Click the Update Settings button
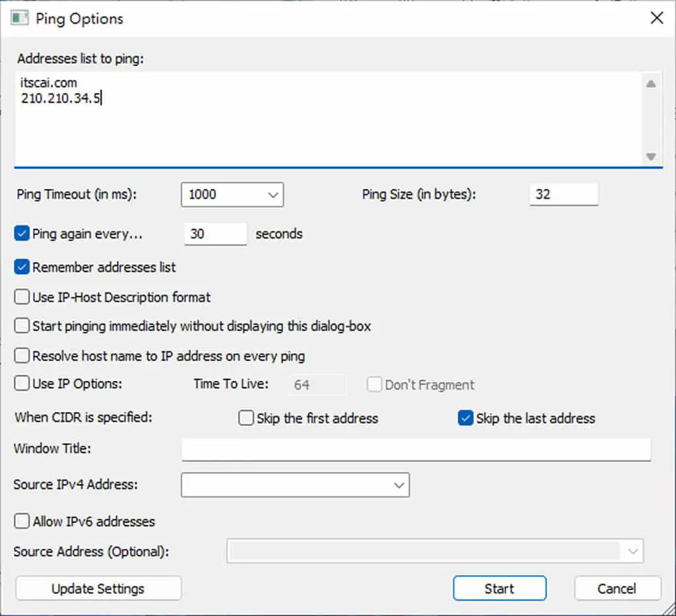The width and height of the screenshot is (676, 616). (x=98, y=588)
